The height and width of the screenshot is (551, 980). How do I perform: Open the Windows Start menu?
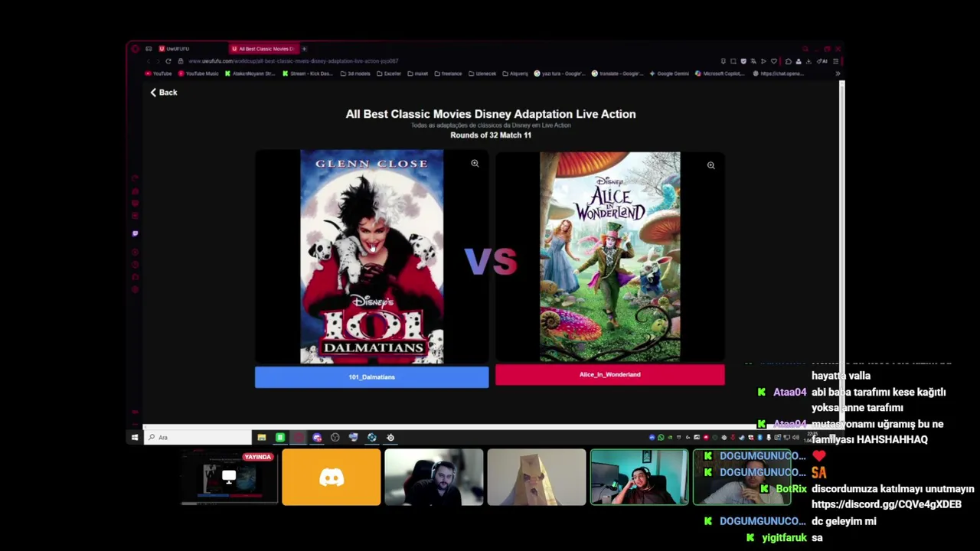(x=135, y=437)
